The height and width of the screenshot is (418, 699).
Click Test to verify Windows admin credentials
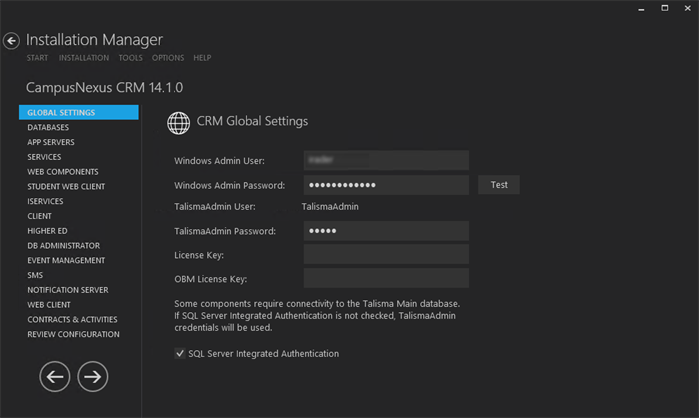pyautogui.click(x=499, y=184)
